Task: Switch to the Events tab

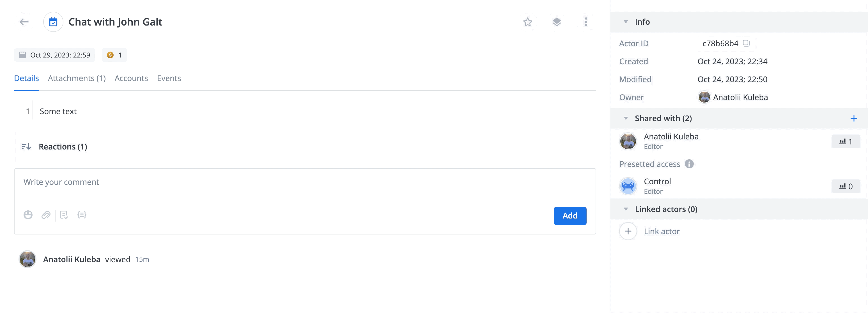Action: point(169,78)
